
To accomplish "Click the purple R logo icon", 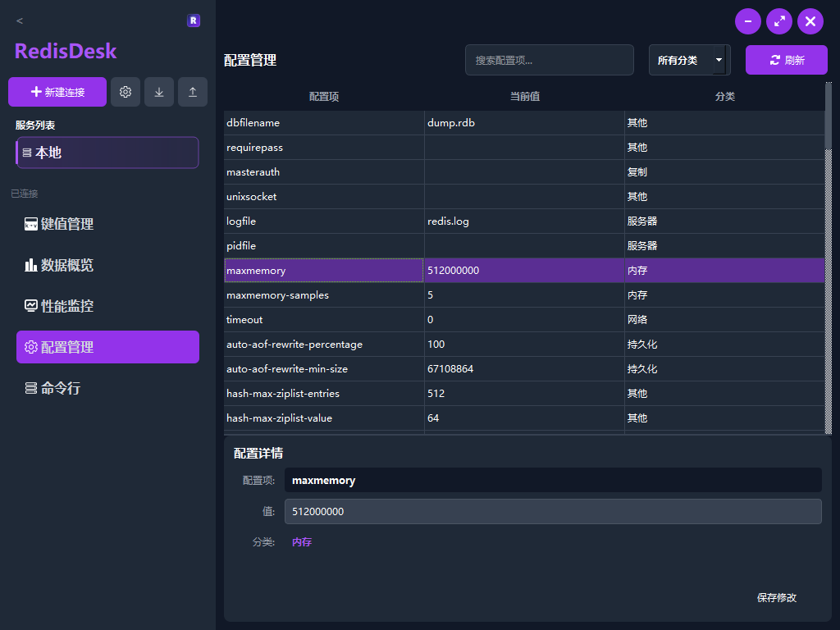I will (194, 21).
